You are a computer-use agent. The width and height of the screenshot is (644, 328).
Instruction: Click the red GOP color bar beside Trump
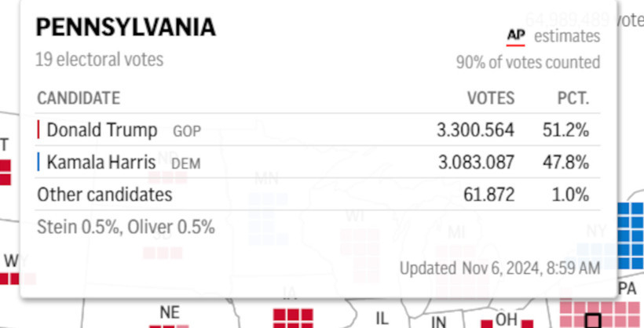point(38,129)
